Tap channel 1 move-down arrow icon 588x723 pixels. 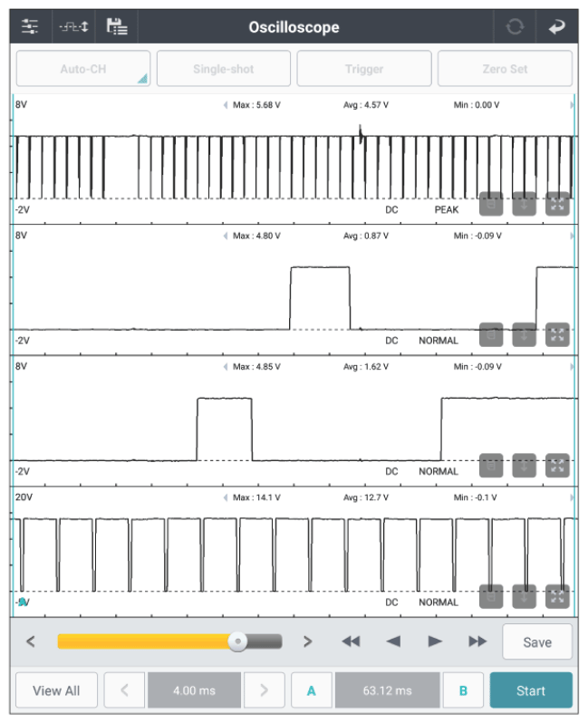tap(525, 204)
